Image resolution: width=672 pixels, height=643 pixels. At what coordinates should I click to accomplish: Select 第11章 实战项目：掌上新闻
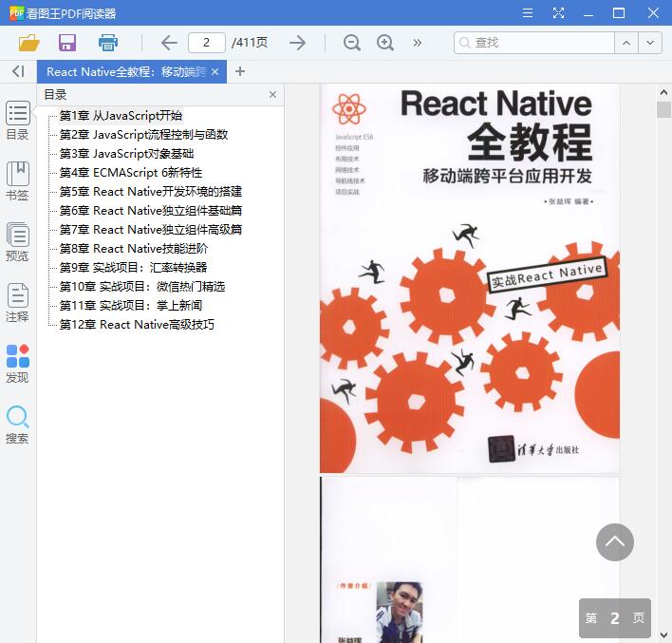[x=131, y=306]
